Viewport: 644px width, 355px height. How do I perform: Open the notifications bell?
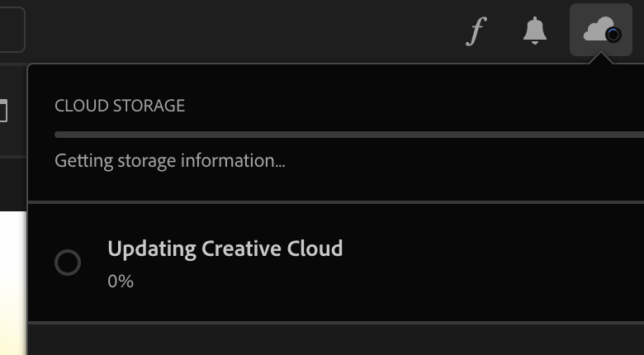point(535,31)
